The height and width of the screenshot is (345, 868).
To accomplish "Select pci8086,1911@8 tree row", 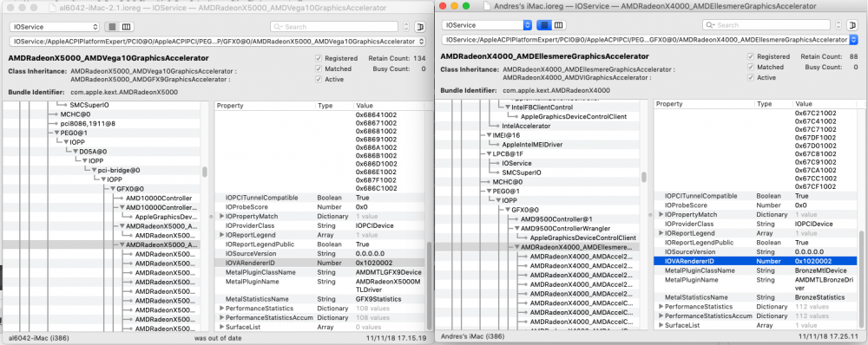I will click(88, 123).
